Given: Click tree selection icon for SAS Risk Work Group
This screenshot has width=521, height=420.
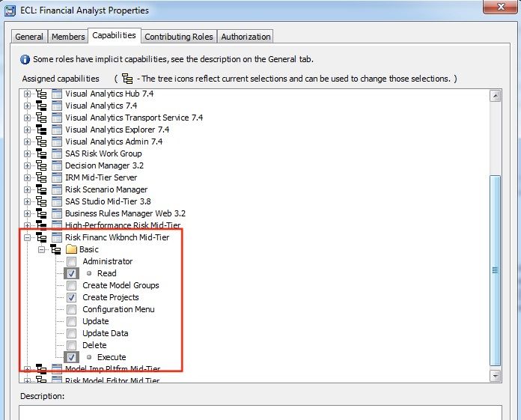Looking at the screenshot, I should pyautogui.click(x=41, y=153).
